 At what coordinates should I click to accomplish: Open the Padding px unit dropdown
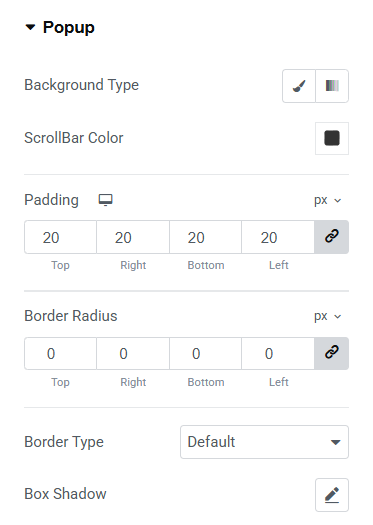(327, 200)
